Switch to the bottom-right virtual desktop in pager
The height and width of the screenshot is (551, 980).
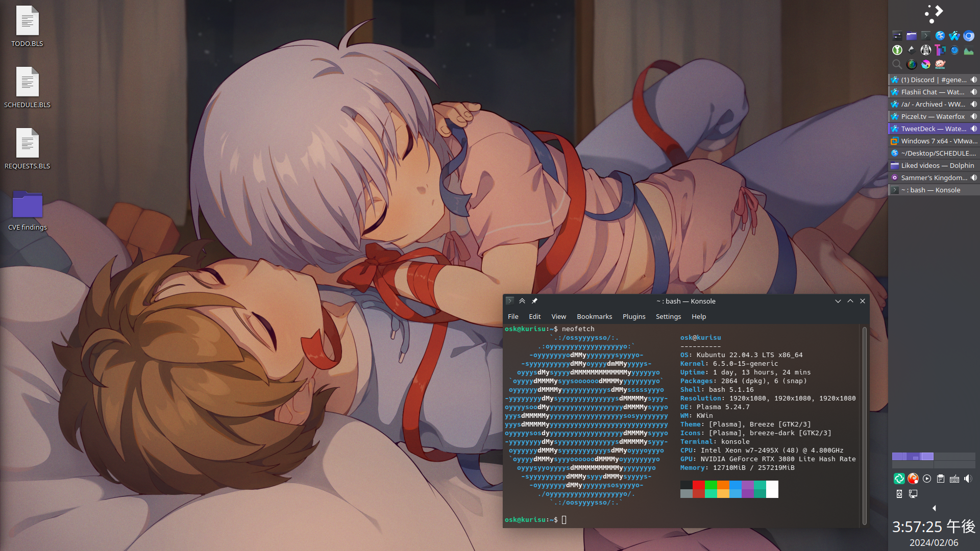pos(954,464)
